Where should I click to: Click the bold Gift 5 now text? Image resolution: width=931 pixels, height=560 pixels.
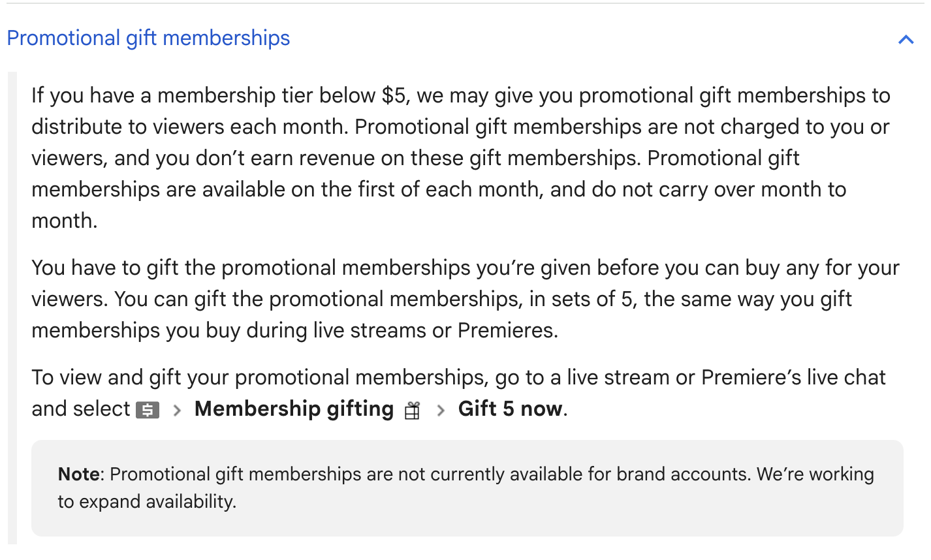pos(510,409)
